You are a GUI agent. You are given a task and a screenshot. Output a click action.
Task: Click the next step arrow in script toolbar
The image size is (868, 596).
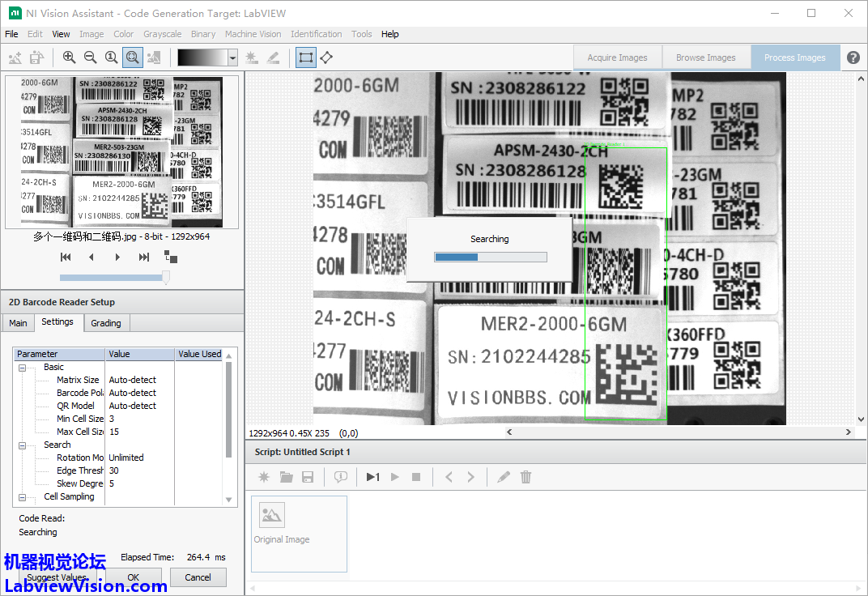tap(470, 477)
